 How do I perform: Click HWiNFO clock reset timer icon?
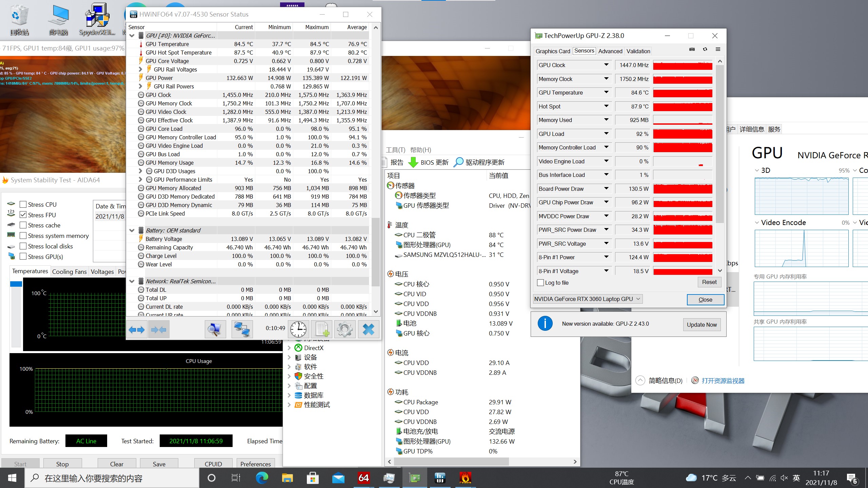[x=298, y=329]
